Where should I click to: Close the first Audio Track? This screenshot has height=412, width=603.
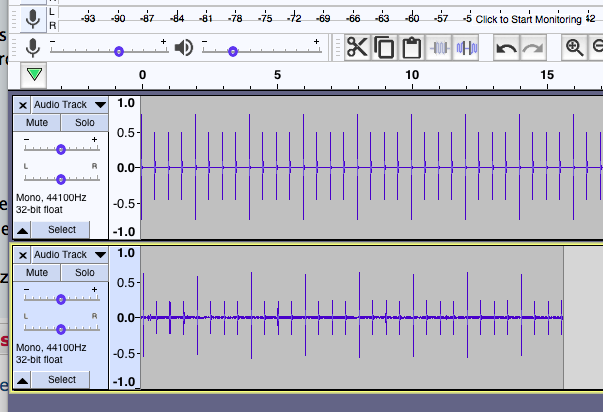point(23,105)
